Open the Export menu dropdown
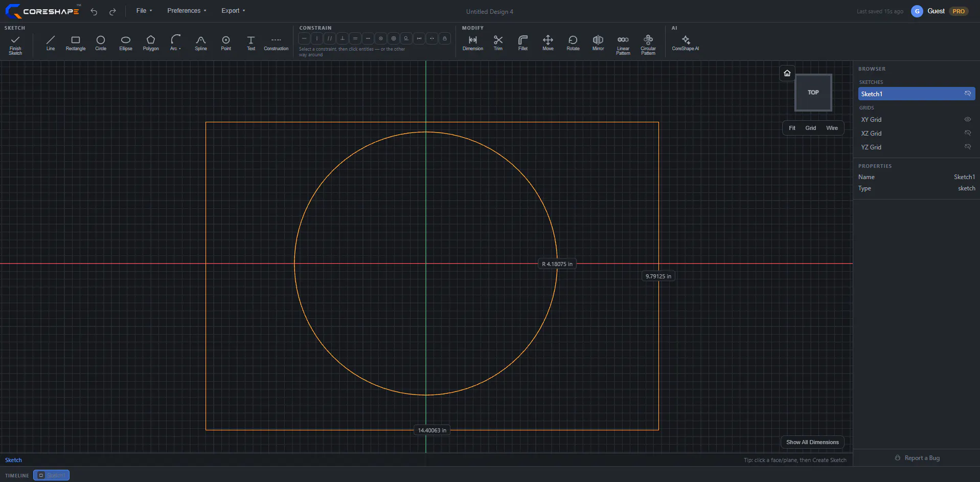The height and width of the screenshot is (482, 980). [x=233, y=11]
